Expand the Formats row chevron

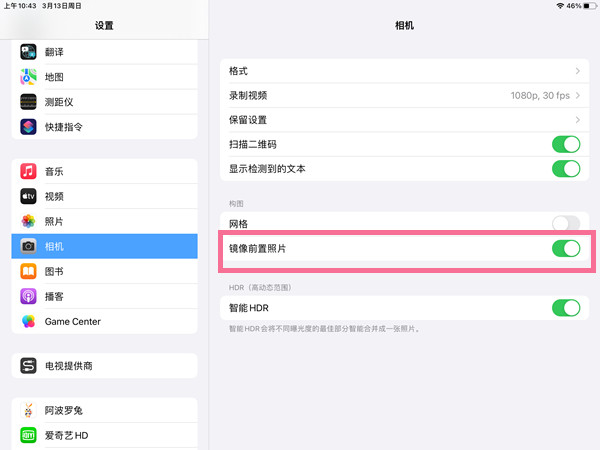[578, 71]
